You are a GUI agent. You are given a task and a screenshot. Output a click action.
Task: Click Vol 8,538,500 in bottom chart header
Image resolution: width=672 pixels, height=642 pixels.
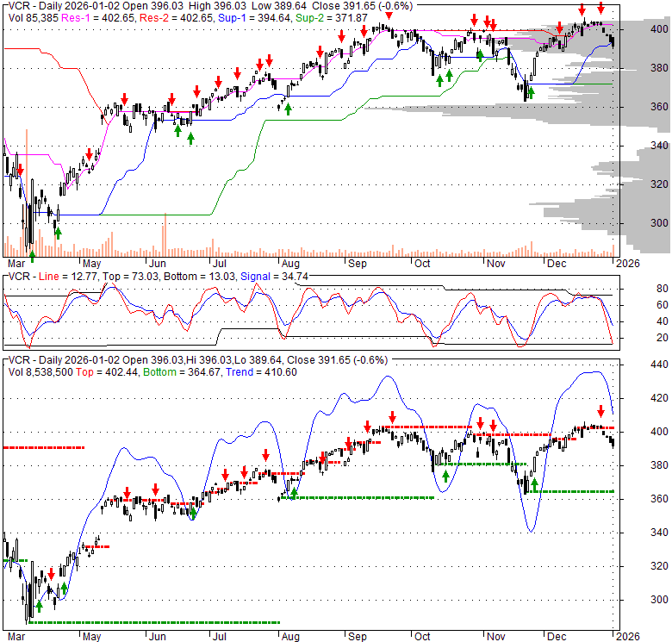tap(40, 372)
